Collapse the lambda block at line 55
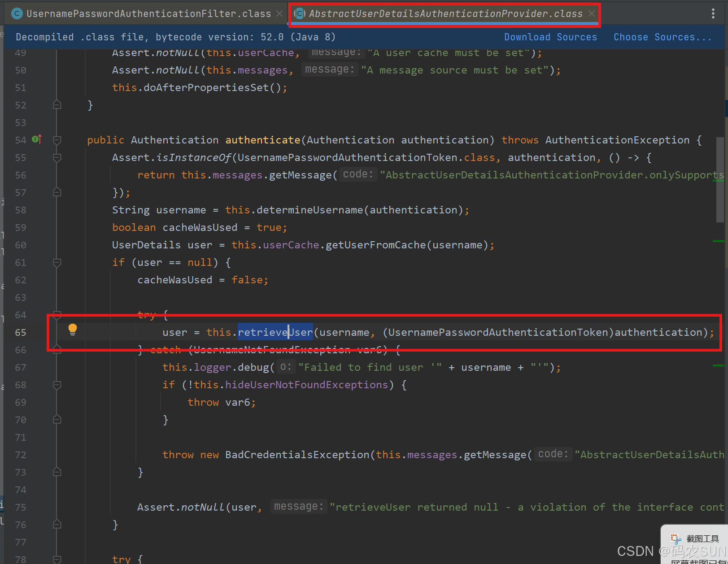This screenshot has width=728, height=564. pyautogui.click(x=57, y=157)
